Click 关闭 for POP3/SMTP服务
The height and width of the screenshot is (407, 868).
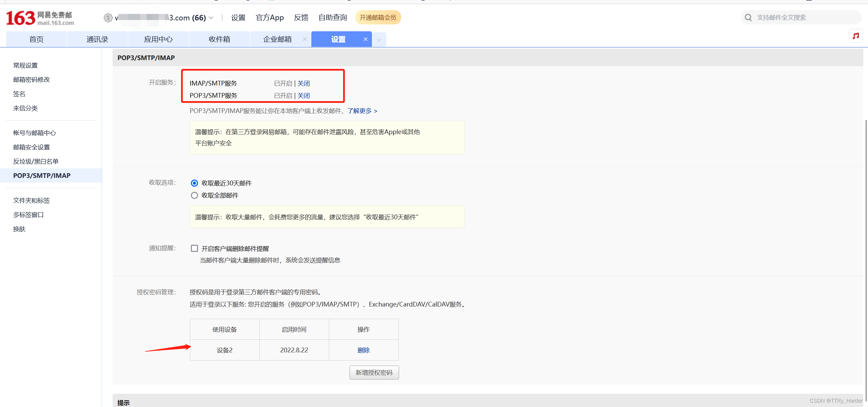(303, 96)
